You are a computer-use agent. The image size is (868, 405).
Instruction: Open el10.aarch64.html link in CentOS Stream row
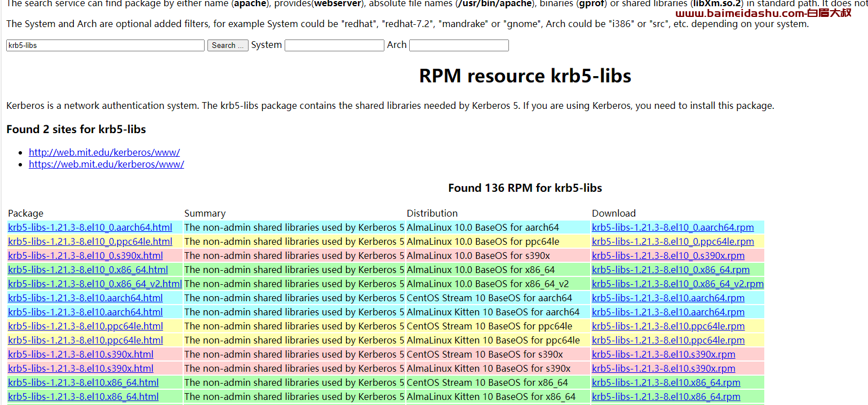(x=85, y=298)
